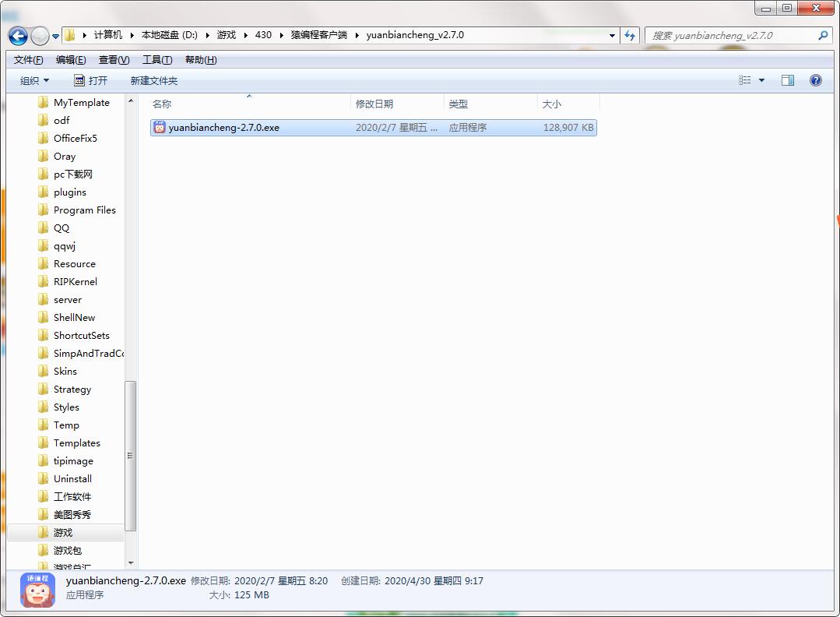Image resolution: width=840 pixels, height=617 pixels.
Task: Select 本地磁盘 (D:) breadcrumb segment
Action: click(169, 35)
